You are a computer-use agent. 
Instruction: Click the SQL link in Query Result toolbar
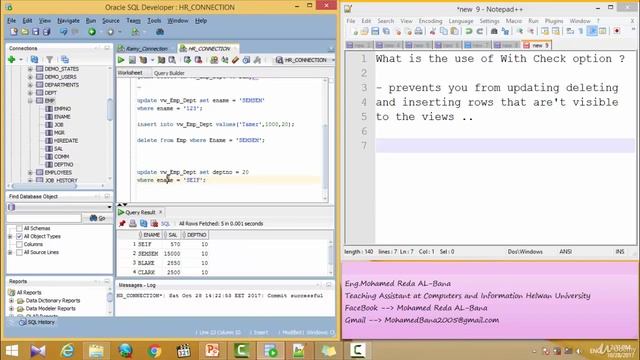pyautogui.click(x=165, y=224)
